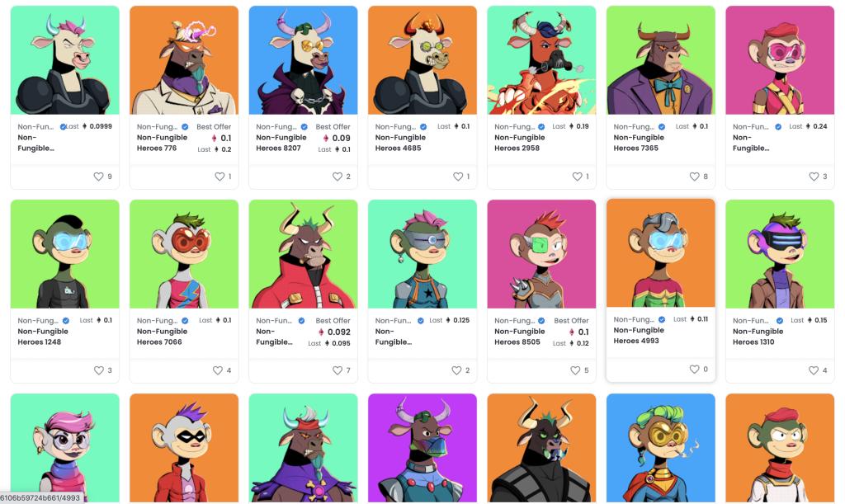Like Non-Fungible Heroes 1248 heart
Screen dimensions: 845x504
[x=99, y=370]
